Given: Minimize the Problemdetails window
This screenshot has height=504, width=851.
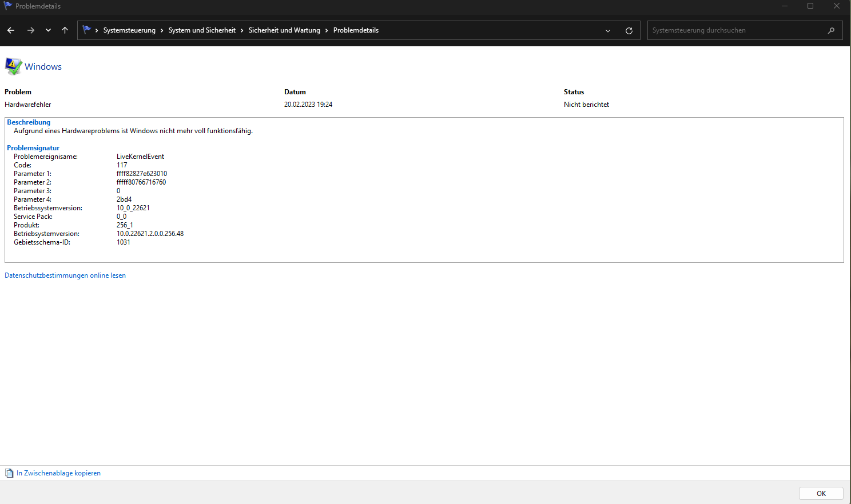Looking at the screenshot, I should click(785, 6).
